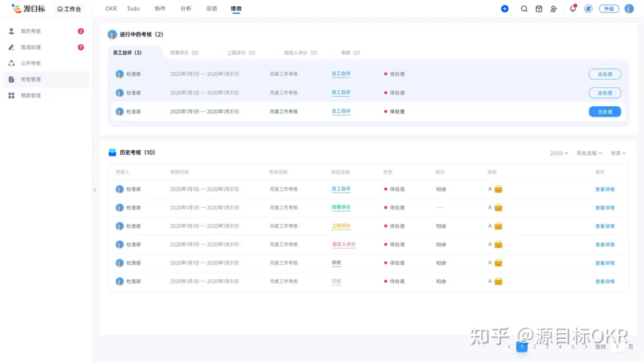Image resolution: width=644 pixels, height=362 pixels.
Task: Click the page jump number input
Action: 617,347
